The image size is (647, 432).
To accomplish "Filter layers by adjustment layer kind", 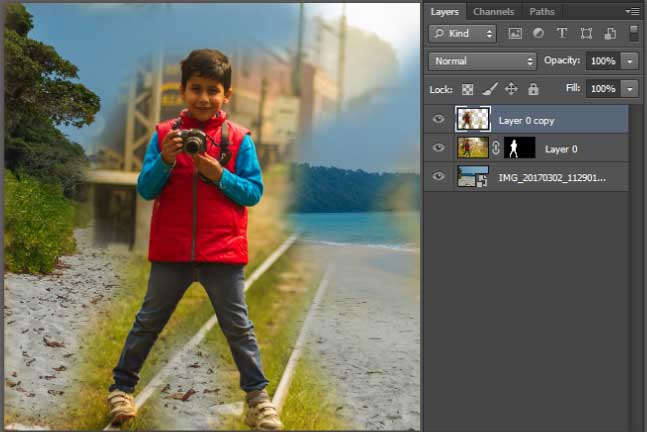I will (x=538, y=33).
